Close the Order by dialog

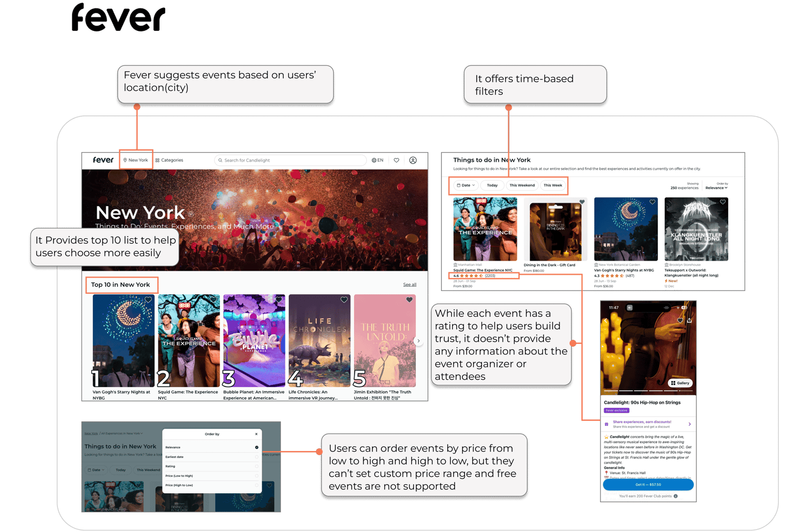point(256,434)
